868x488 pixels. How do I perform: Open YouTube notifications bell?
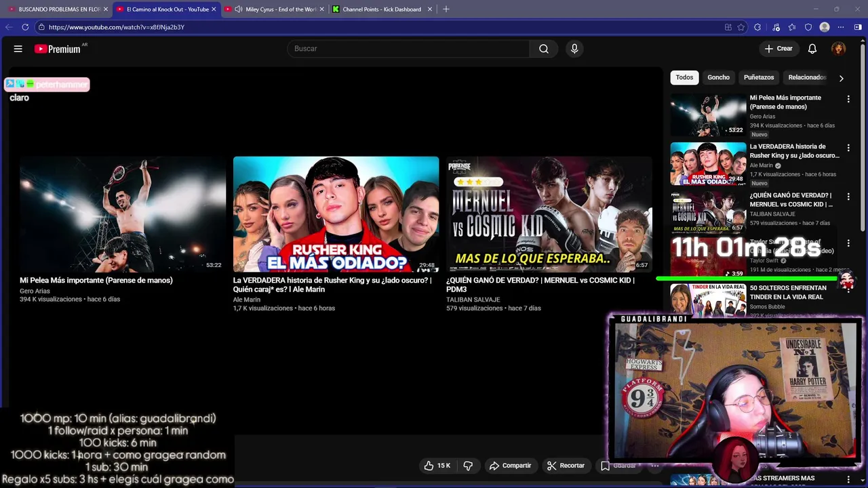pyautogui.click(x=812, y=49)
